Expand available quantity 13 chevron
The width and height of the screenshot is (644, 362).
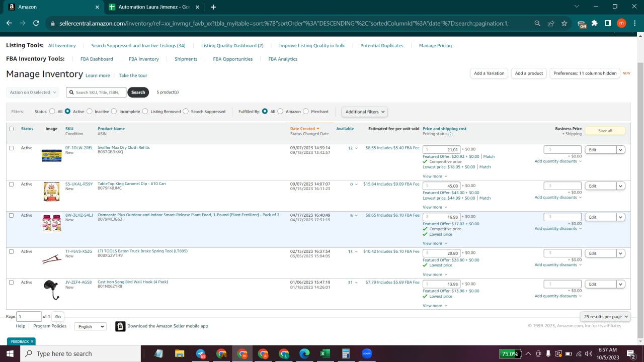357,252
